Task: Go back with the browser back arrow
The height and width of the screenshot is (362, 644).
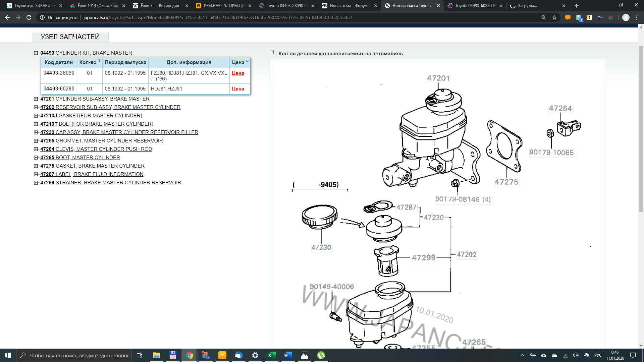Action: click(7, 17)
